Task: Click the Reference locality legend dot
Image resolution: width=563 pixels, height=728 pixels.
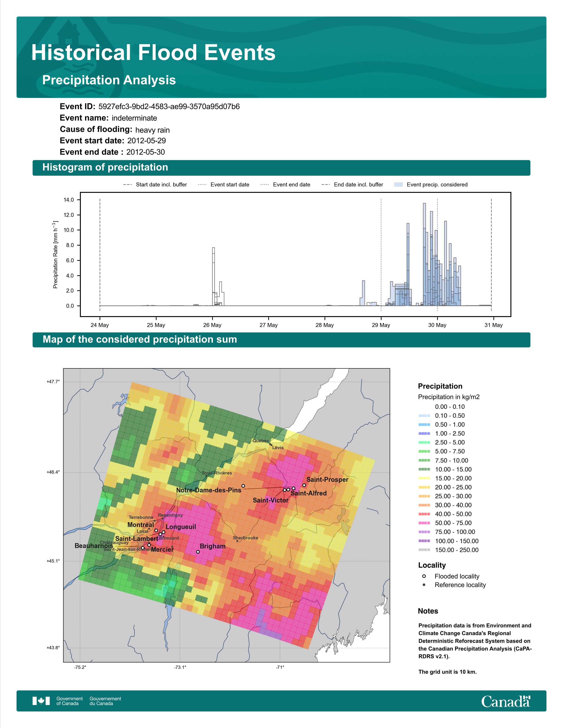Action: tap(424, 585)
